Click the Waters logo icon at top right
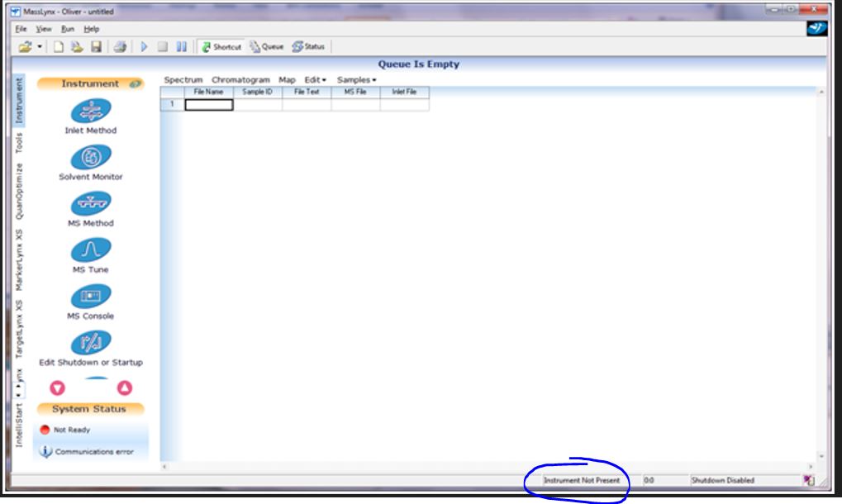 (x=816, y=28)
